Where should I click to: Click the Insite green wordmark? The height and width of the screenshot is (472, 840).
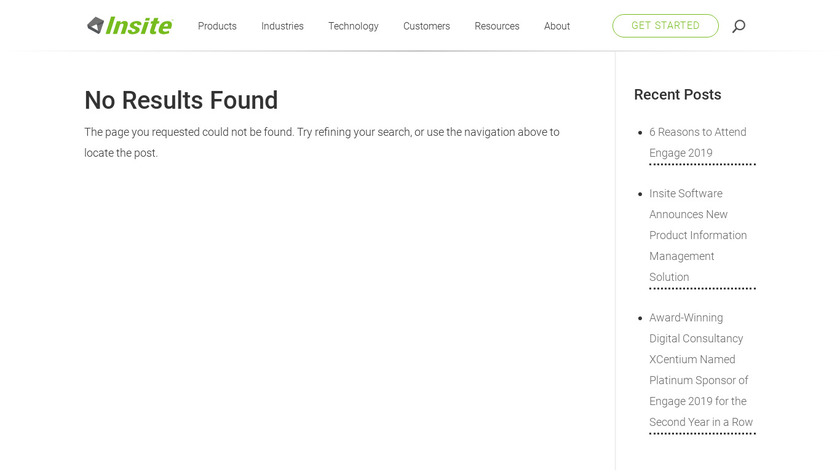pyautogui.click(x=139, y=25)
